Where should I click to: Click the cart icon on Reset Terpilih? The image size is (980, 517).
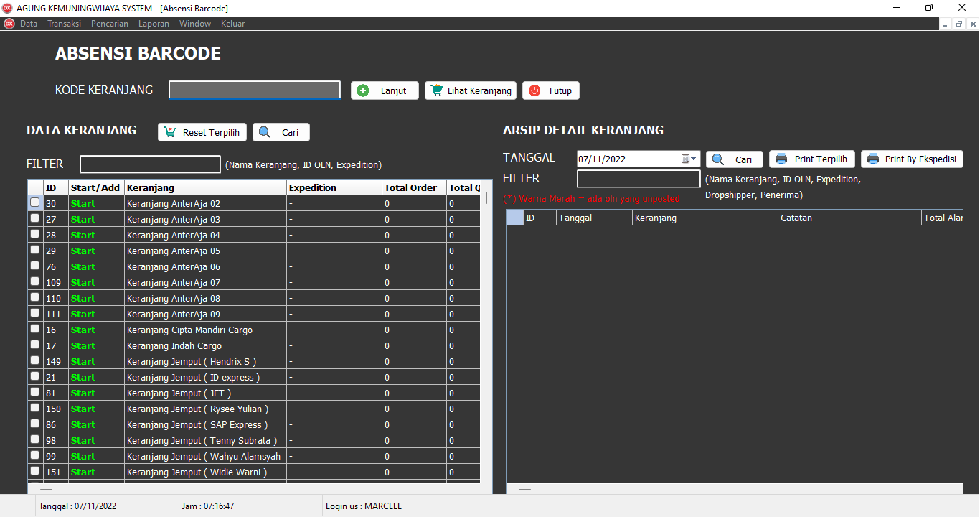[x=170, y=132]
